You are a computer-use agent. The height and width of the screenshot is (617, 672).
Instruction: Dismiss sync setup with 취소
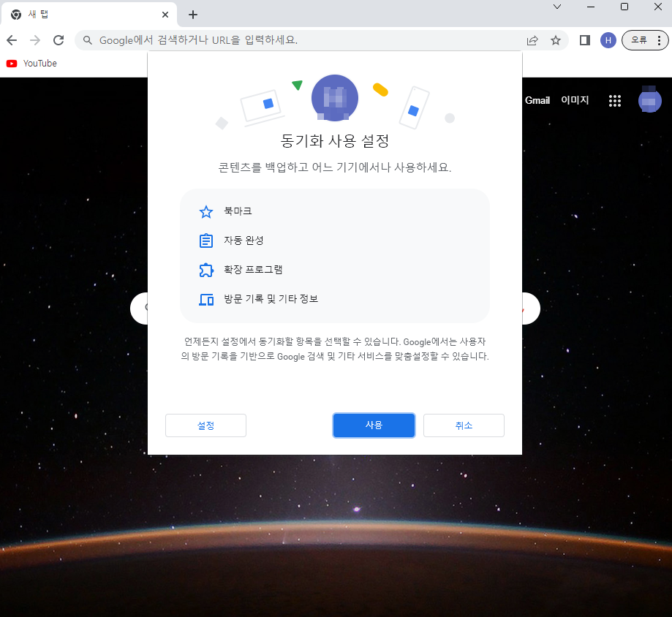(464, 425)
